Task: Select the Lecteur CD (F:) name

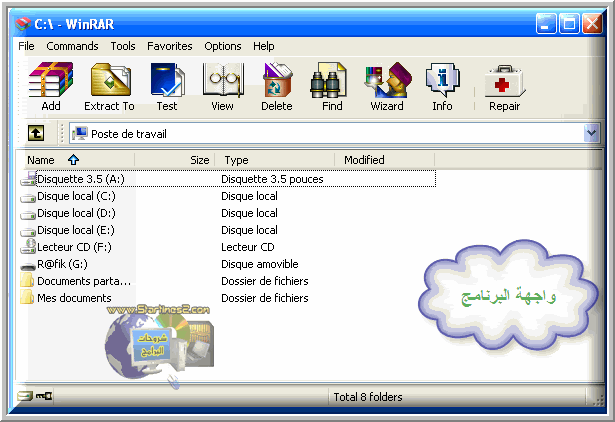Action: click(74, 247)
